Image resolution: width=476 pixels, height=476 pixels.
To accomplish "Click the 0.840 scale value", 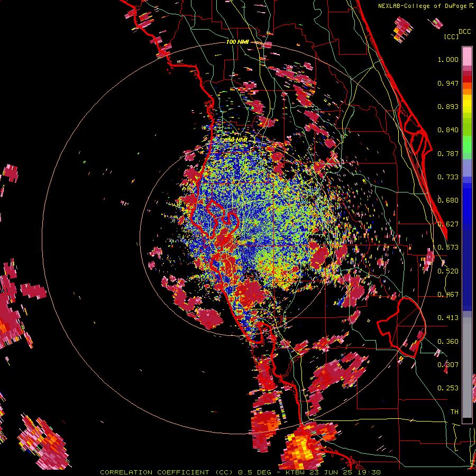I will click(x=448, y=130).
